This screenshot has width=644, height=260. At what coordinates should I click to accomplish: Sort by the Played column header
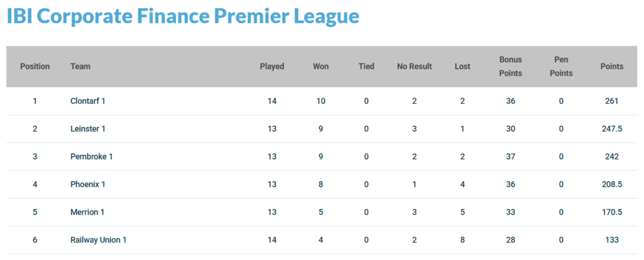(x=272, y=66)
